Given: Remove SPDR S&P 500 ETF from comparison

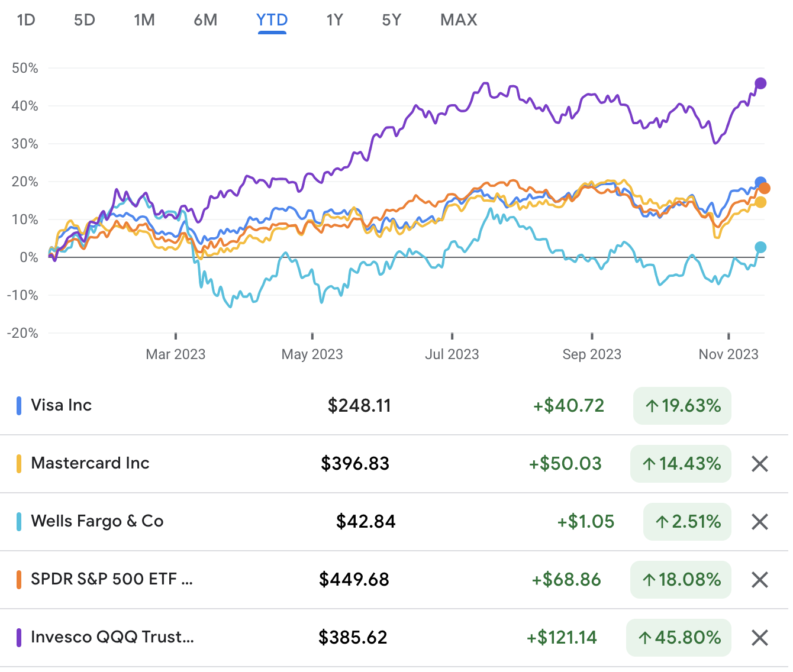Looking at the screenshot, I should (759, 580).
